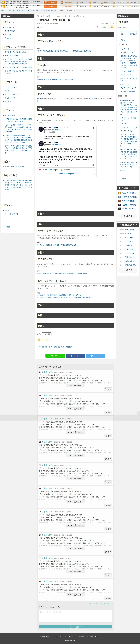
Task: Open トップページ link in left menu
Action: click(9, 27)
